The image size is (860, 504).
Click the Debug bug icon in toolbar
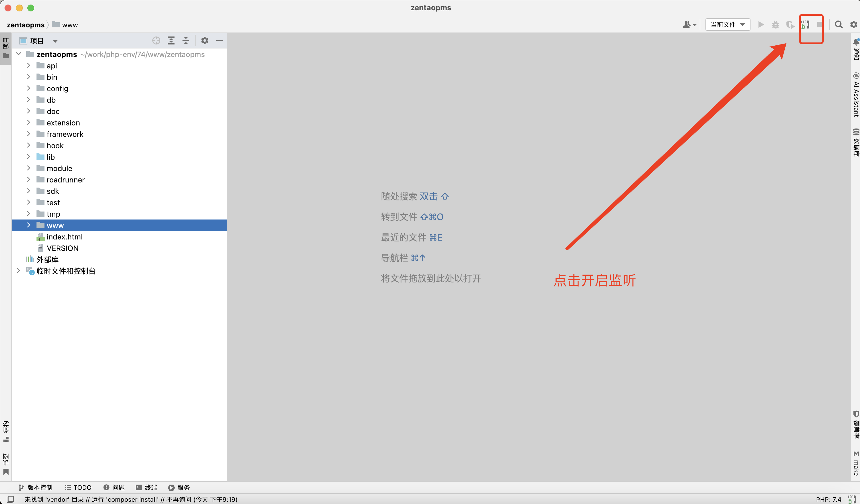tap(775, 25)
